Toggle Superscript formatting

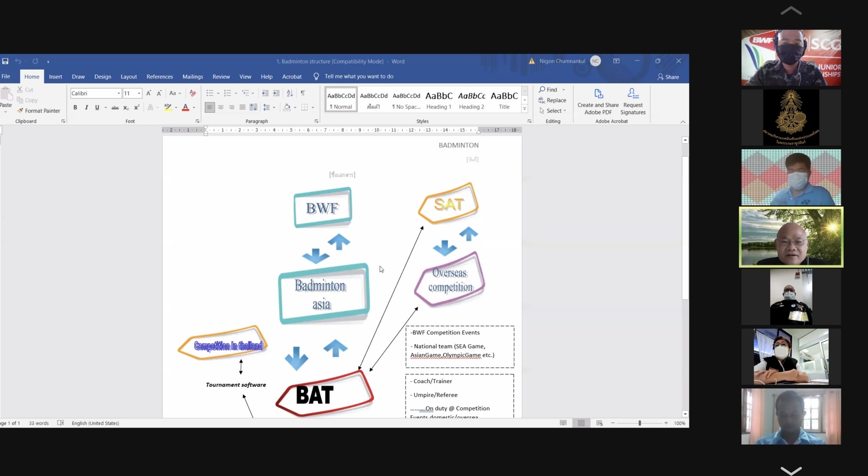tap(137, 107)
